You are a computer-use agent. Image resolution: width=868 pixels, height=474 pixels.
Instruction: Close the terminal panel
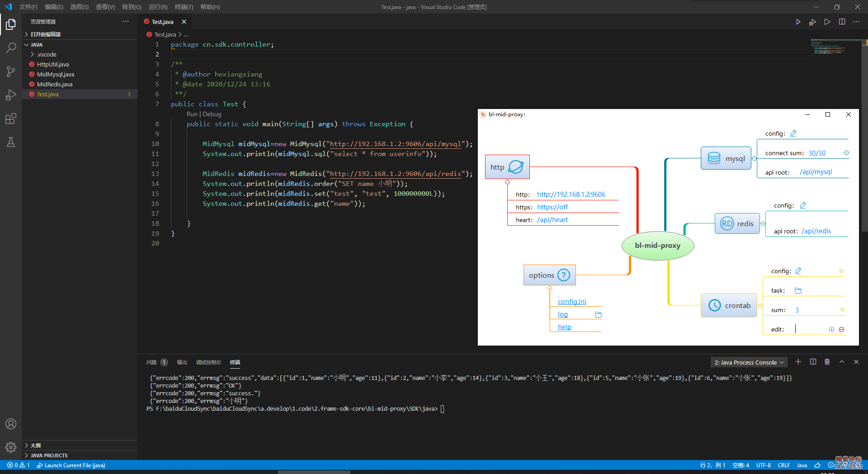click(856, 362)
